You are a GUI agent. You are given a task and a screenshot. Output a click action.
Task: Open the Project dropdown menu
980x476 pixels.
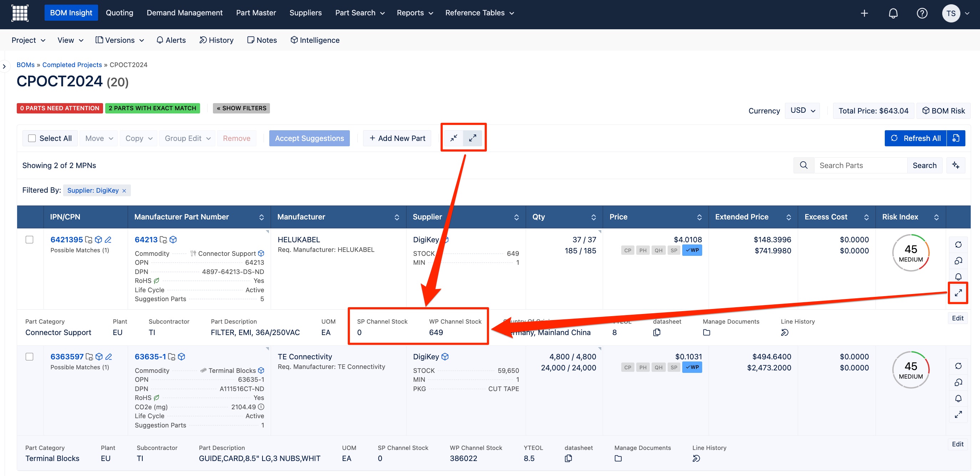29,40
